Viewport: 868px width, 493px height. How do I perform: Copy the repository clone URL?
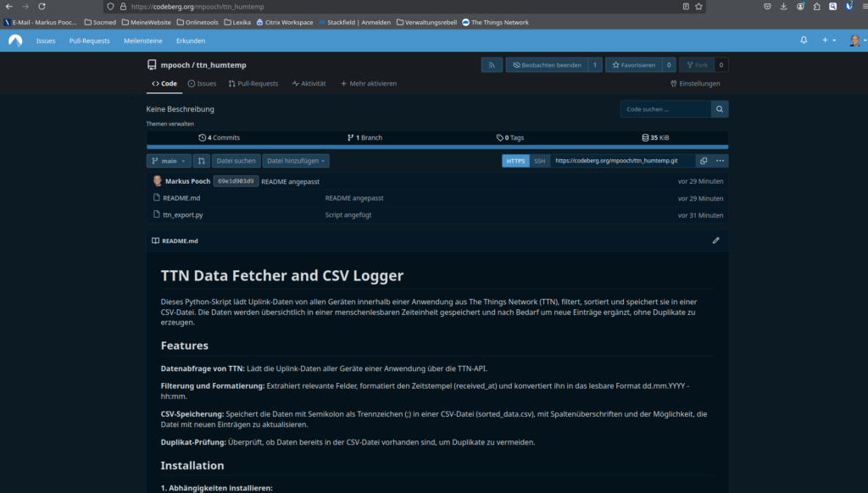point(703,161)
